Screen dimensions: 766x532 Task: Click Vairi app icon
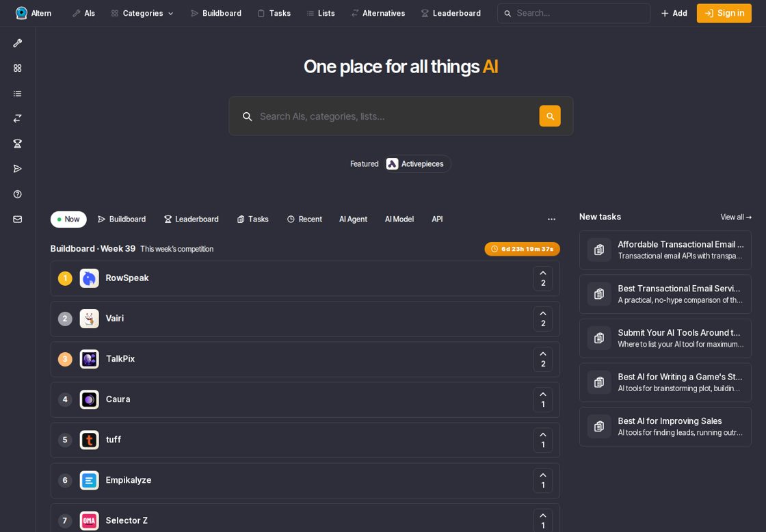[x=90, y=319]
